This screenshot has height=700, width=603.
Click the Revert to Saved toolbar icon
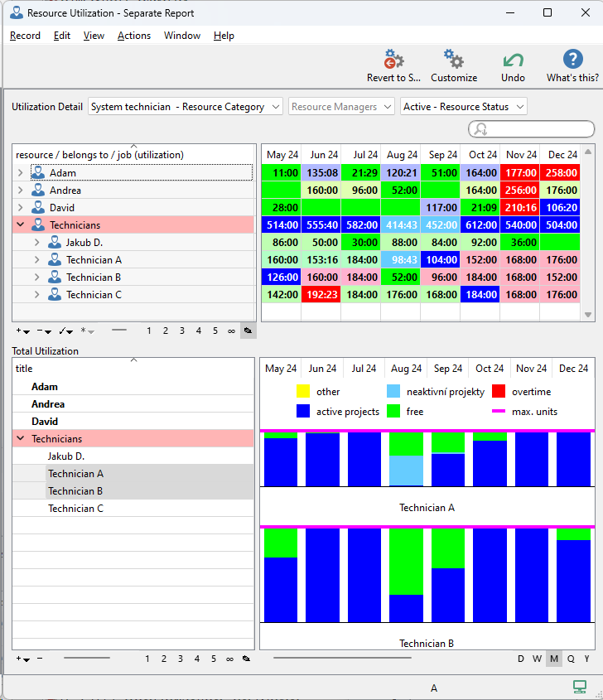393,60
